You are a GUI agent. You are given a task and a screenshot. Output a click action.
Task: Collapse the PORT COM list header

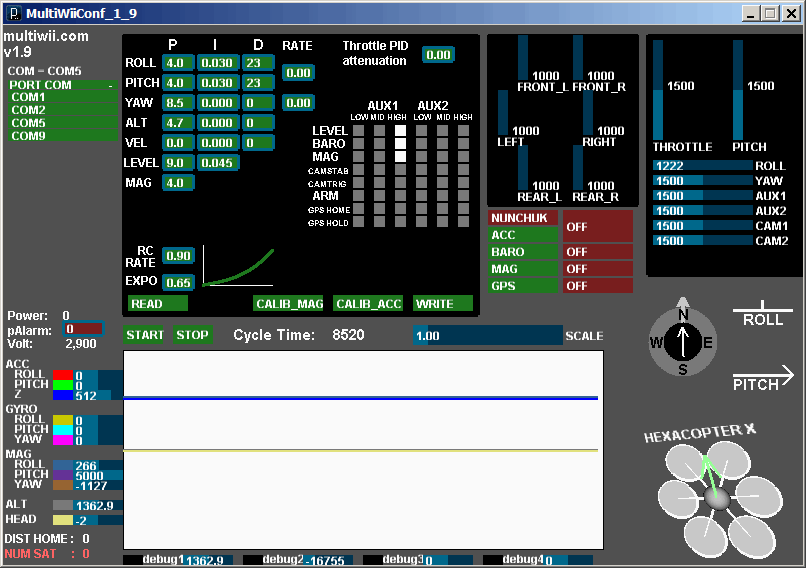click(62, 85)
